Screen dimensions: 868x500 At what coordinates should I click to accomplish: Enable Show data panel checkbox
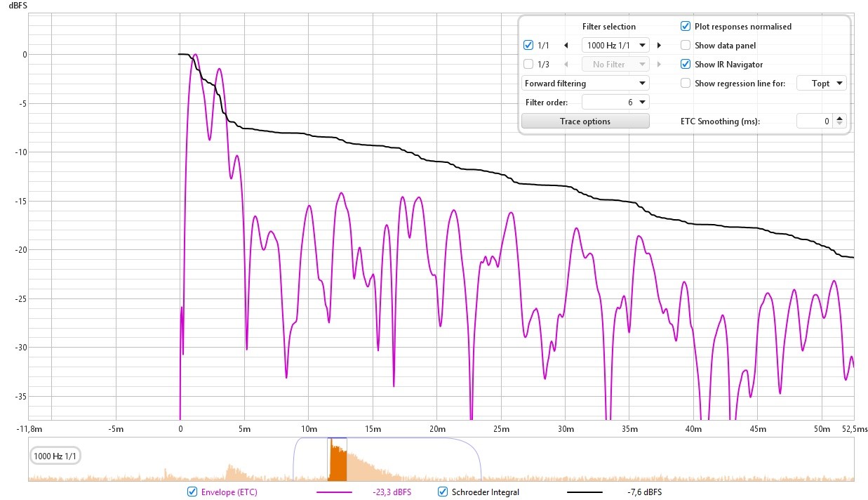coord(686,46)
